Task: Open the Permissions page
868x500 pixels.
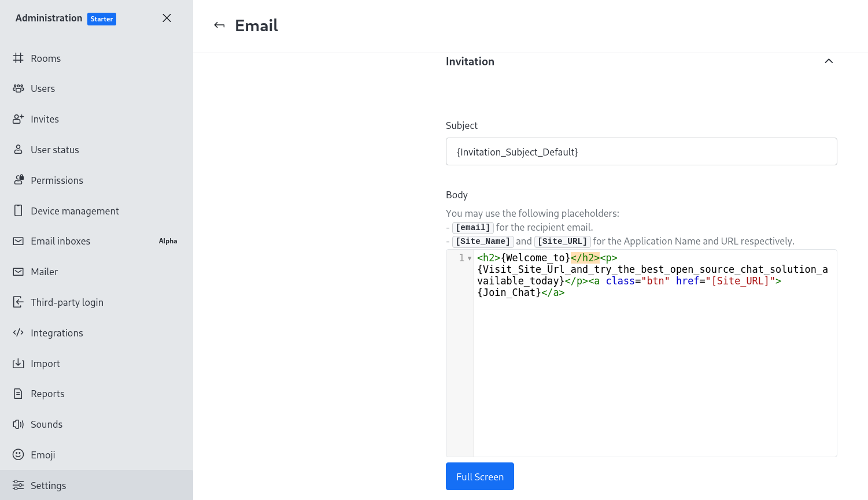Action: 97,180
